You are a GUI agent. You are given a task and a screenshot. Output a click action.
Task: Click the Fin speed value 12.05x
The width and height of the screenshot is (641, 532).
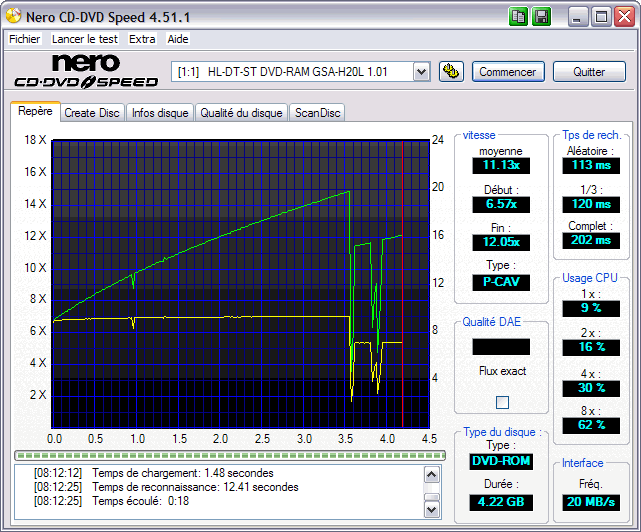point(501,242)
